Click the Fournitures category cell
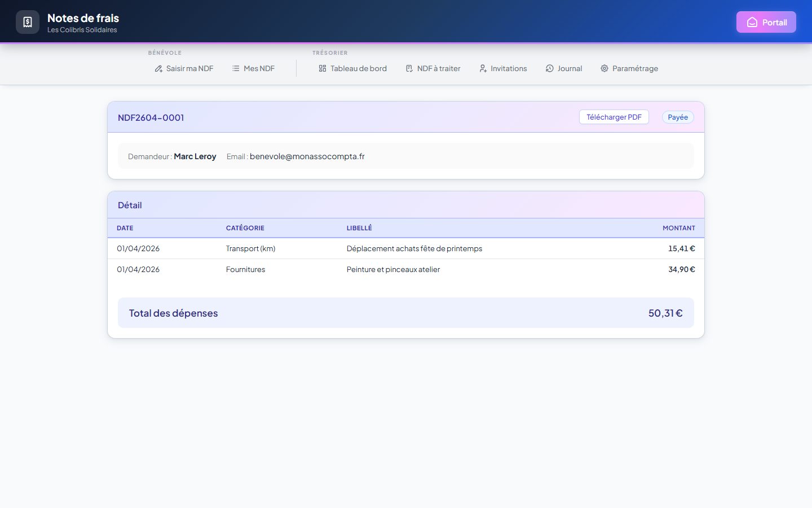 (x=245, y=269)
